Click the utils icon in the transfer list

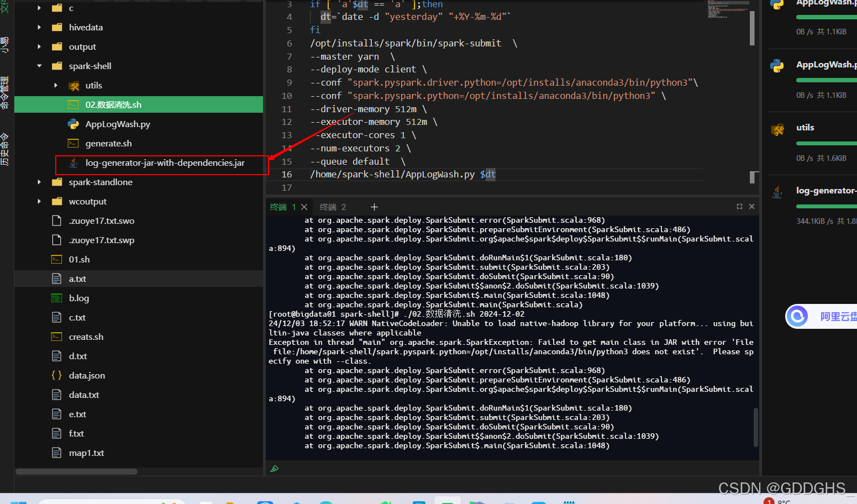(777, 130)
